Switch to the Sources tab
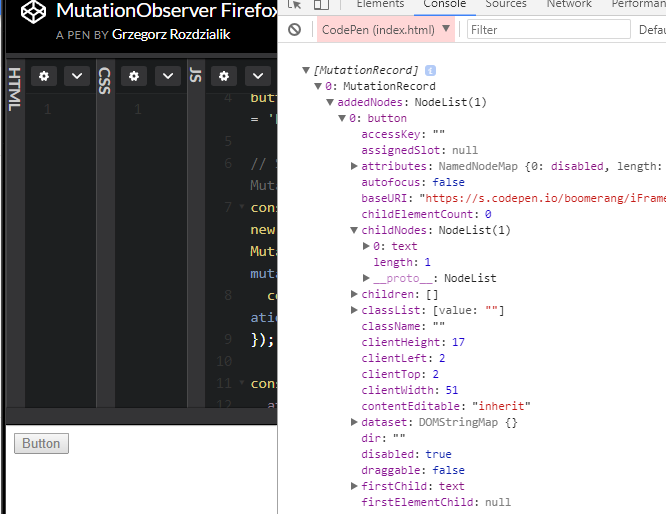This screenshot has width=666, height=514. point(506,4)
